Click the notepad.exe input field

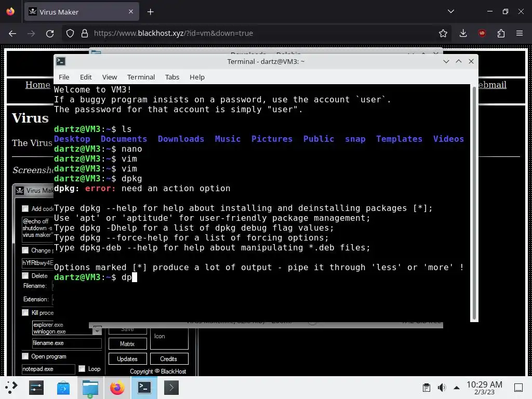[x=48, y=369]
